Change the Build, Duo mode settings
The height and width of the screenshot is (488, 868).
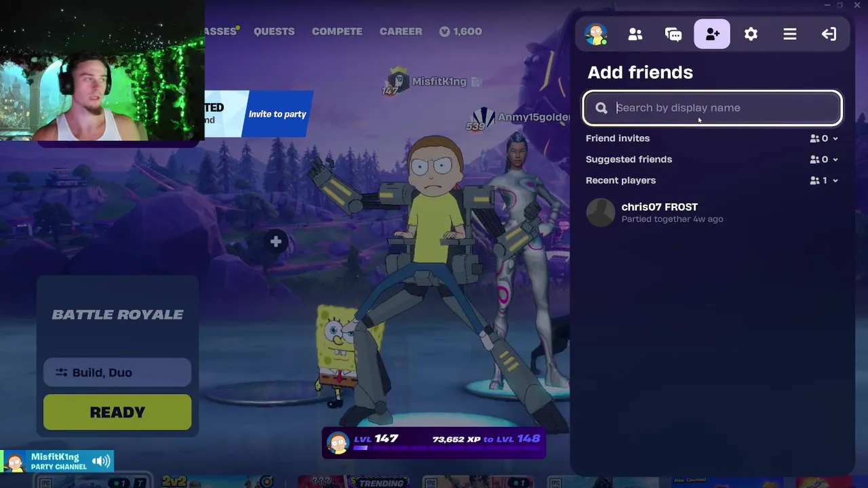click(117, 372)
